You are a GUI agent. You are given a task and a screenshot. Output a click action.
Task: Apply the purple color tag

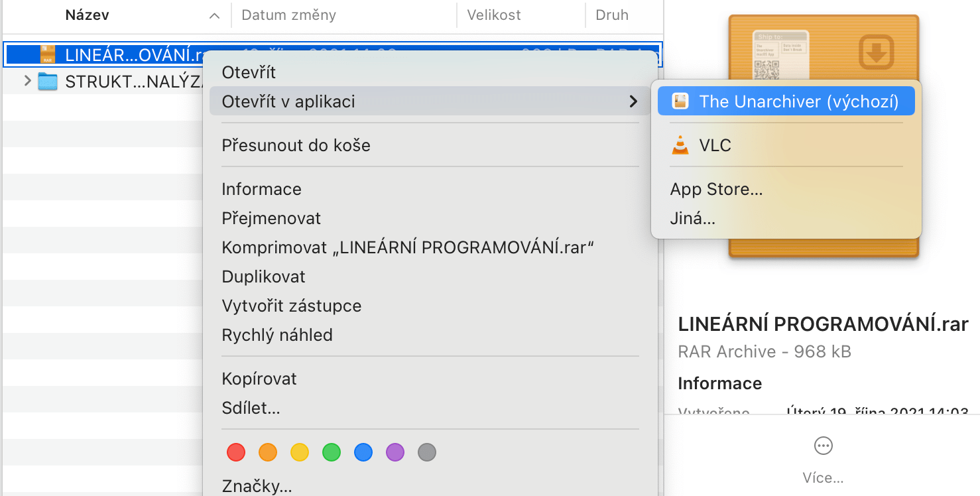(x=395, y=453)
